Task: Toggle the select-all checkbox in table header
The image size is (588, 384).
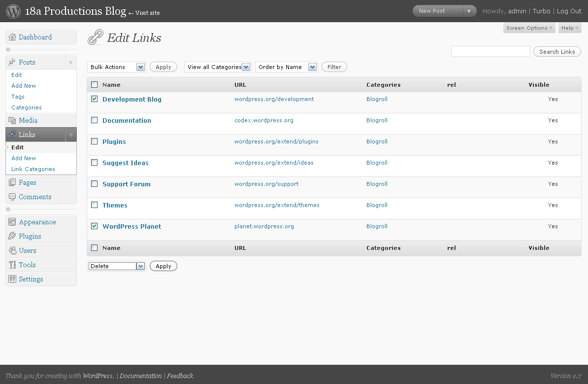Action: point(95,85)
